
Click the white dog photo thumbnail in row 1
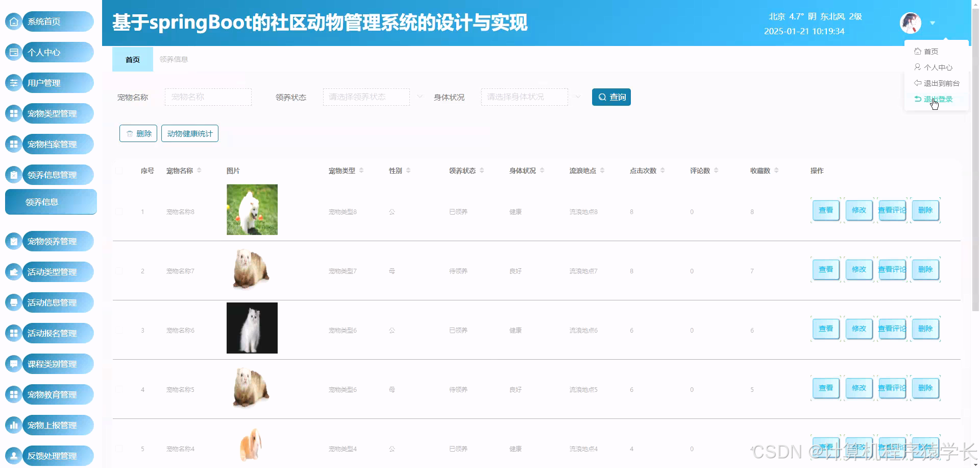tap(252, 209)
